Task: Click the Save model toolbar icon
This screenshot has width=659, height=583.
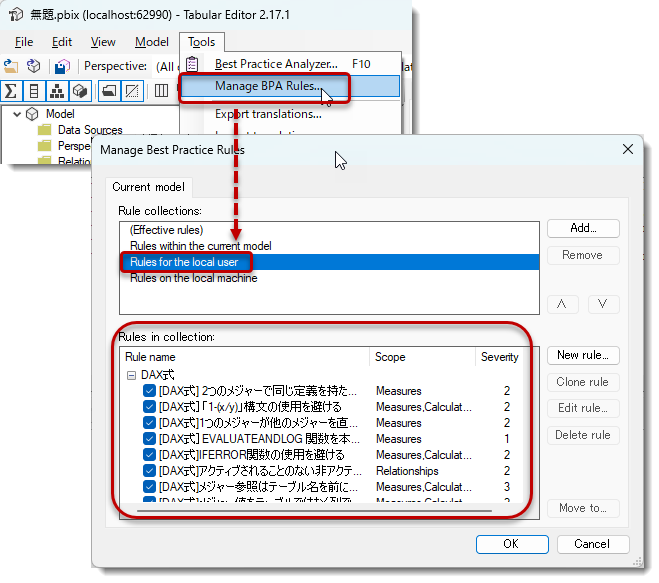Action: click(62, 66)
